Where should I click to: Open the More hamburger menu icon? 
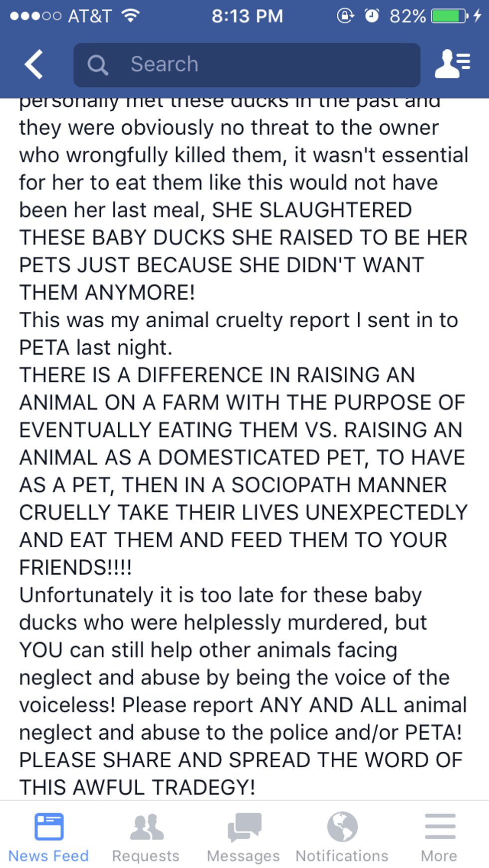pos(440,826)
